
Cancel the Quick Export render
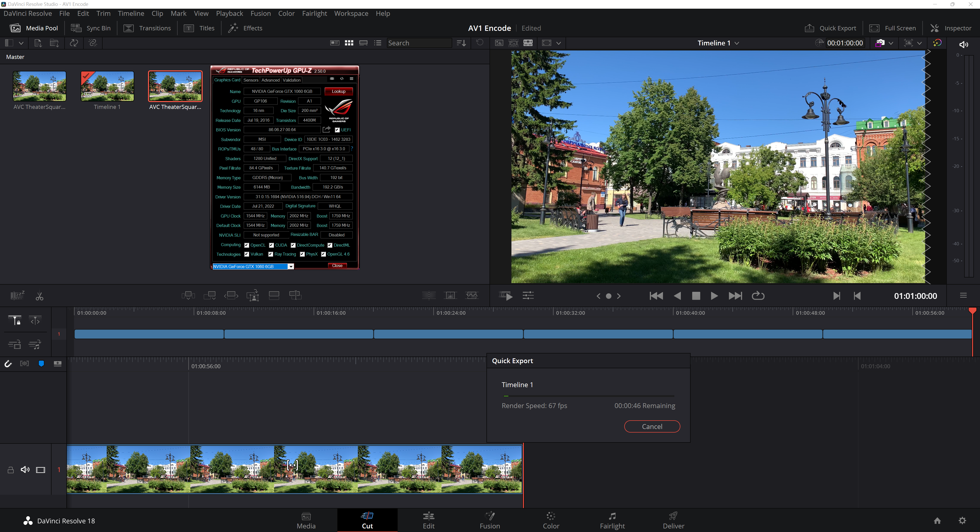coord(652,426)
